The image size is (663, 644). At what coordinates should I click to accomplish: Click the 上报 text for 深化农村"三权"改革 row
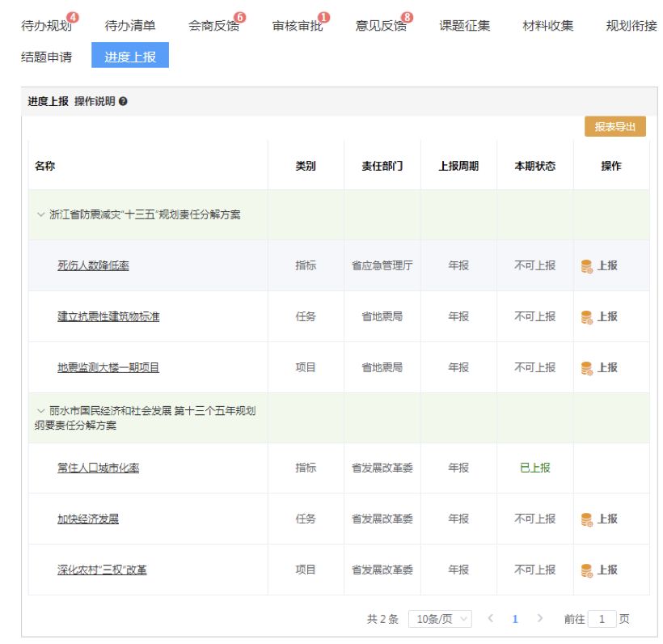pyautogui.click(x=607, y=570)
